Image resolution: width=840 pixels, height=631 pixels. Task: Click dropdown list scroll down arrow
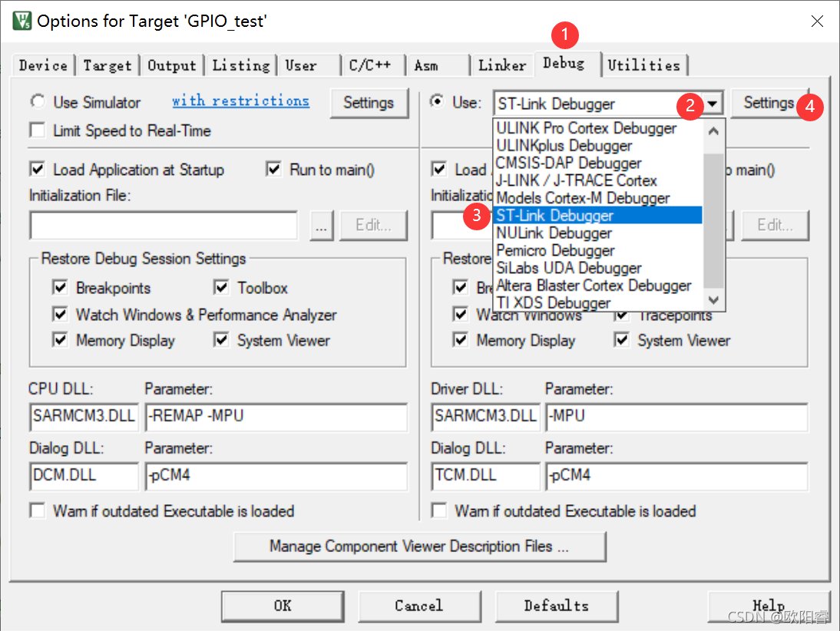coord(713,300)
